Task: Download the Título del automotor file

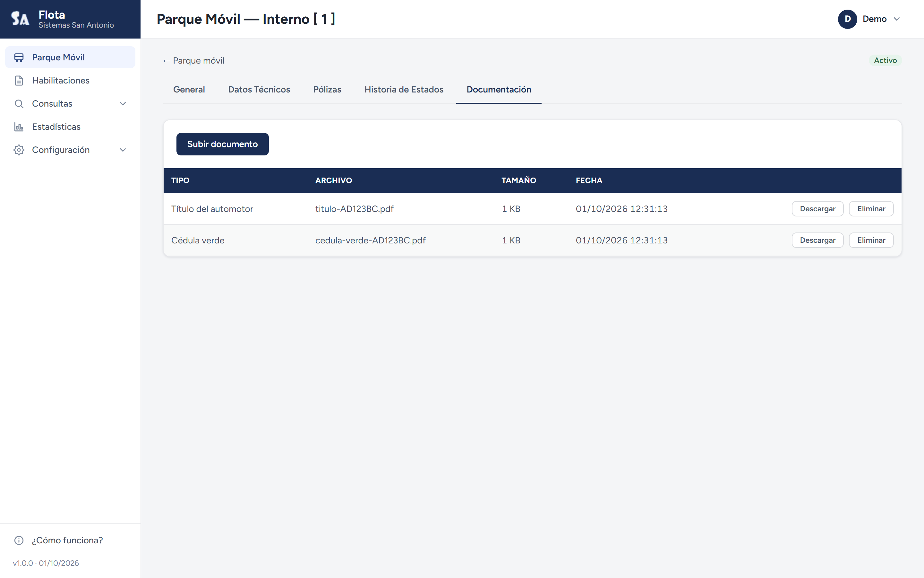Action: (817, 209)
